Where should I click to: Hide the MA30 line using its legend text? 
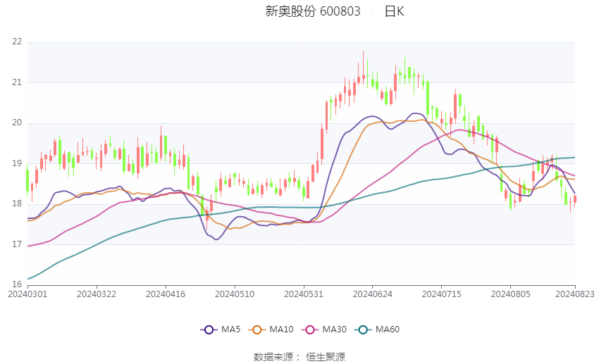[334, 330]
